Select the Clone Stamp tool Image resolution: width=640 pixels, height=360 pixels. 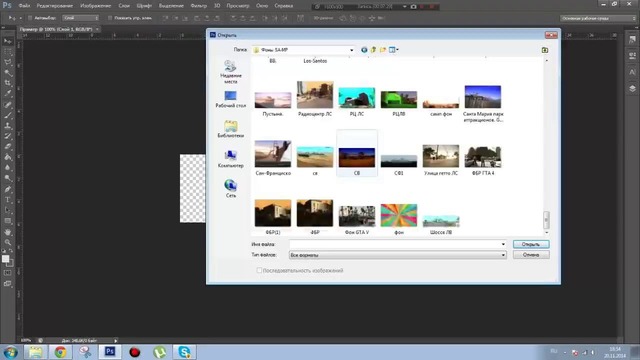(x=8, y=126)
